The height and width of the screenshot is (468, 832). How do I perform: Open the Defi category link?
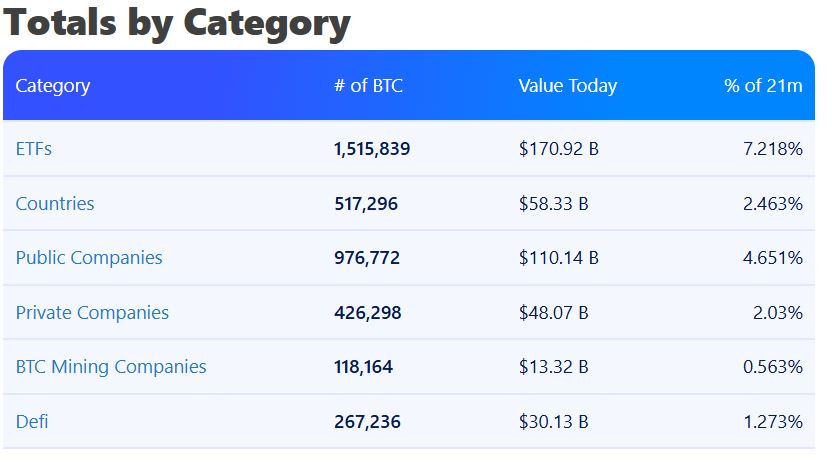point(32,422)
